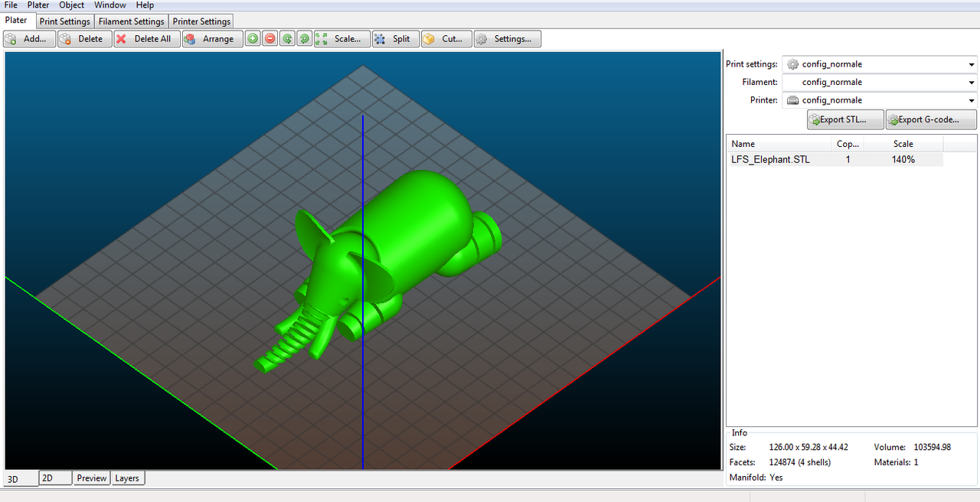
Task: Open the Cut tool
Action: coord(446,39)
